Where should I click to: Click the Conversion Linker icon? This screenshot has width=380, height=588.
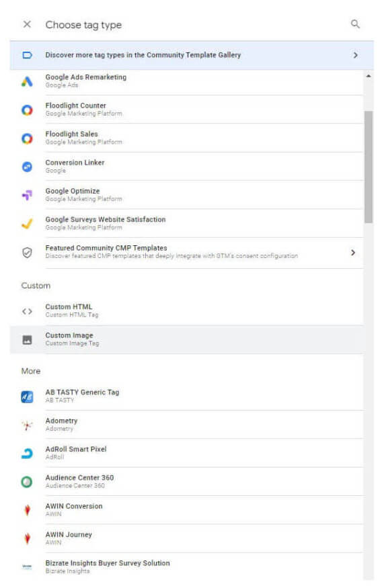(27, 167)
